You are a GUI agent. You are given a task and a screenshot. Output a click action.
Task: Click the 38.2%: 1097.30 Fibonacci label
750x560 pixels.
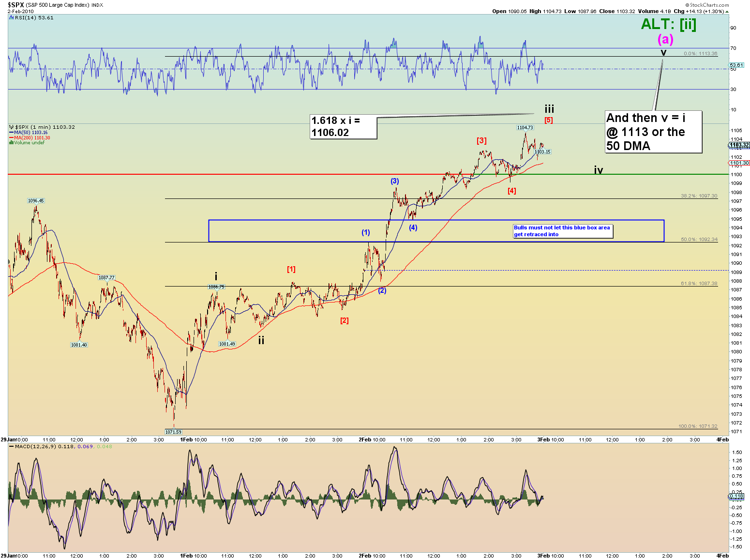click(x=699, y=196)
